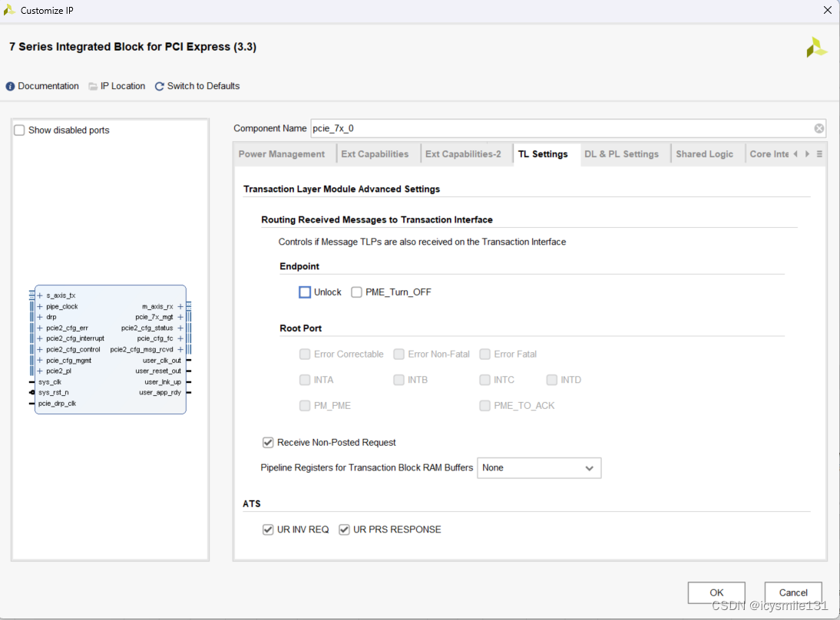Expand the pcie_cfg_fc port
The height and width of the screenshot is (620, 840).
pos(180,338)
